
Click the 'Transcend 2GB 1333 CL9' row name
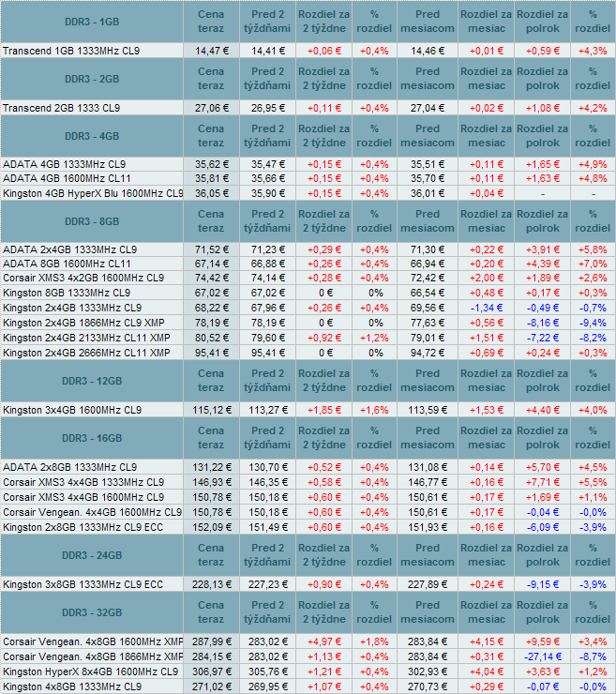[x=61, y=108]
